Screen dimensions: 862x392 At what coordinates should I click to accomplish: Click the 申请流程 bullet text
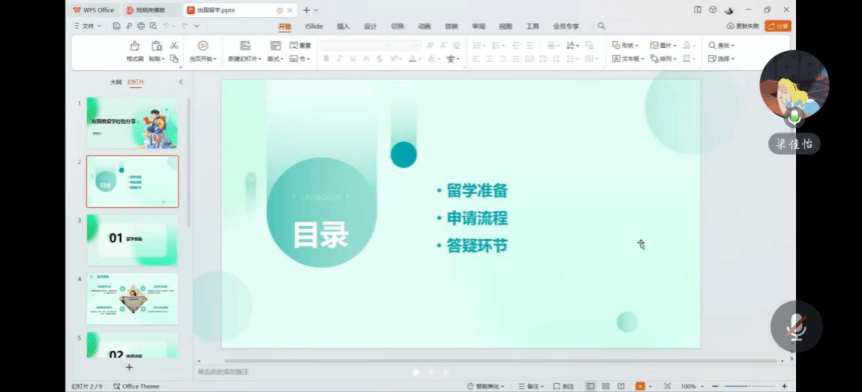477,218
